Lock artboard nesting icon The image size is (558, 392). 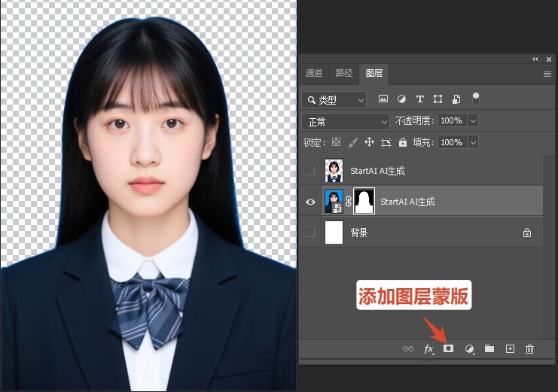(x=386, y=143)
